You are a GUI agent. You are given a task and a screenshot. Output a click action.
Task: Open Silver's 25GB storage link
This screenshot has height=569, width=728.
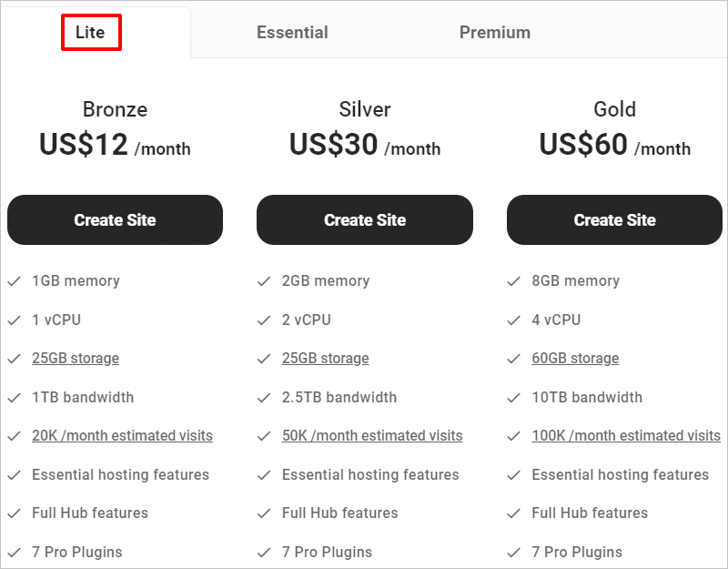pos(325,359)
